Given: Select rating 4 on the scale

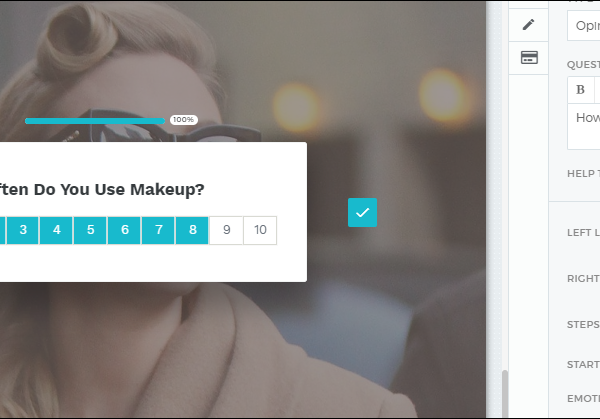Looking at the screenshot, I should (57, 230).
